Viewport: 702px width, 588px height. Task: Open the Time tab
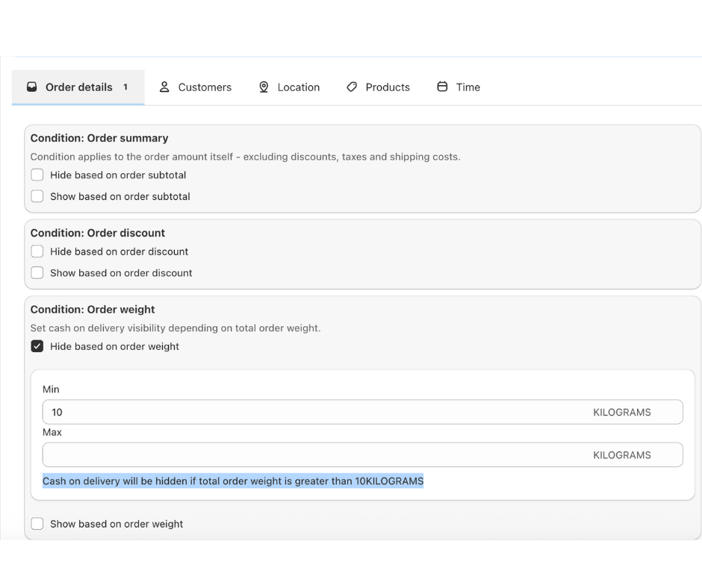tap(468, 87)
